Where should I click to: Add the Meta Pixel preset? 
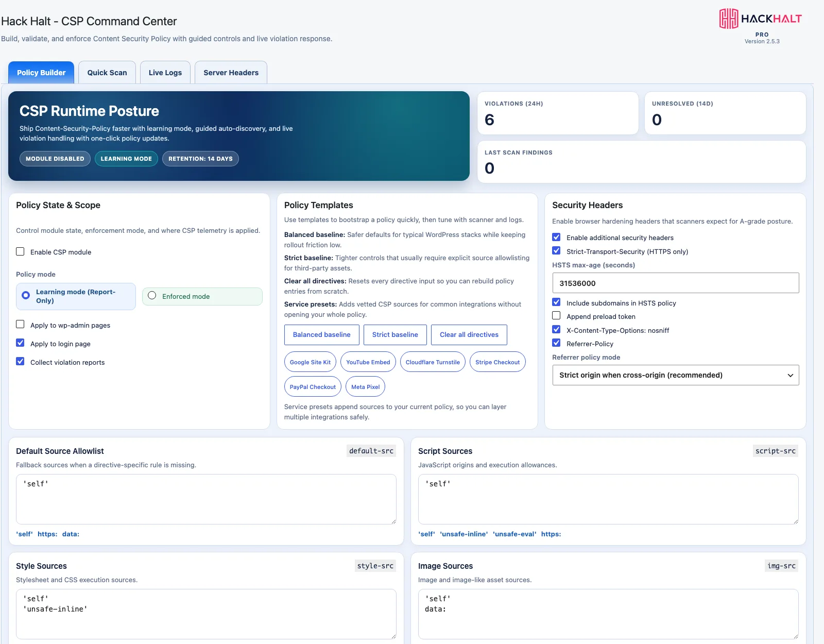[x=366, y=387]
